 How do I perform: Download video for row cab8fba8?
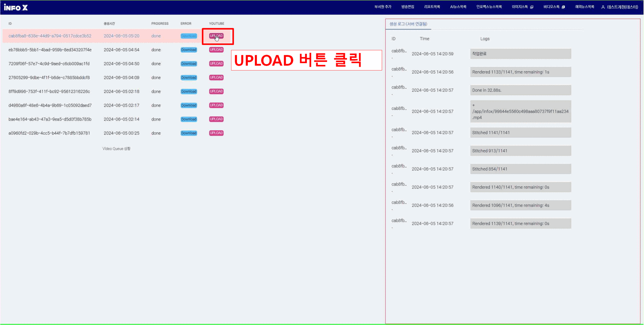(189, 36)
